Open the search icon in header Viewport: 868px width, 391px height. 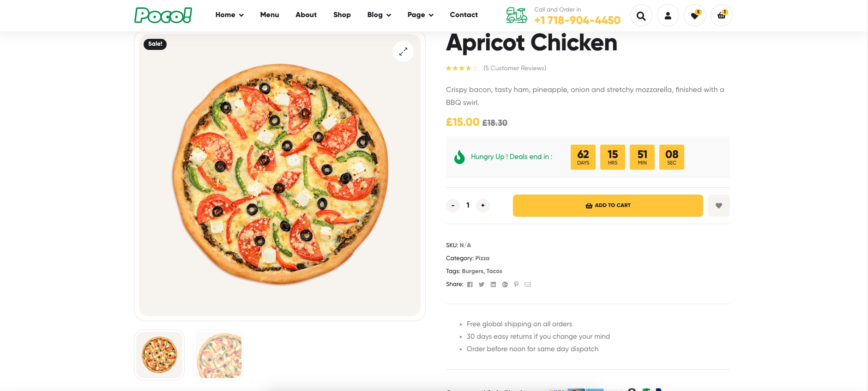(x=641, y=16)
